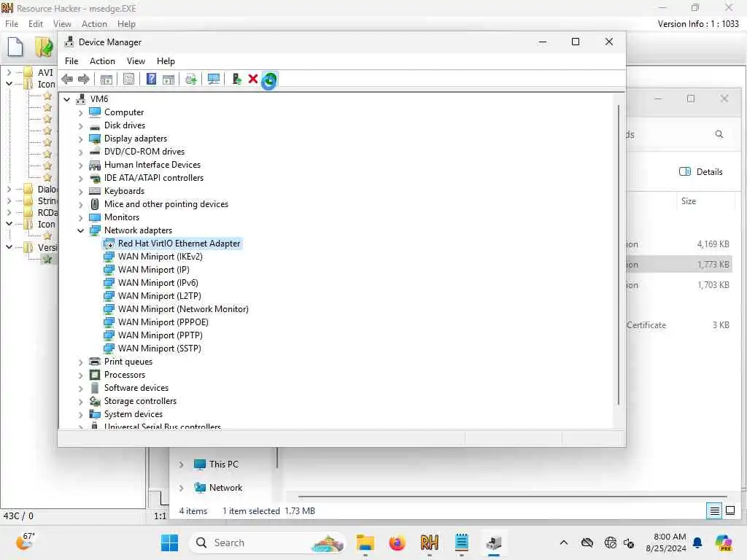The image size is (747, 560).
Task: Select Red Hat VirtIO Ethernet Adapter
Action: pos(179,244)
